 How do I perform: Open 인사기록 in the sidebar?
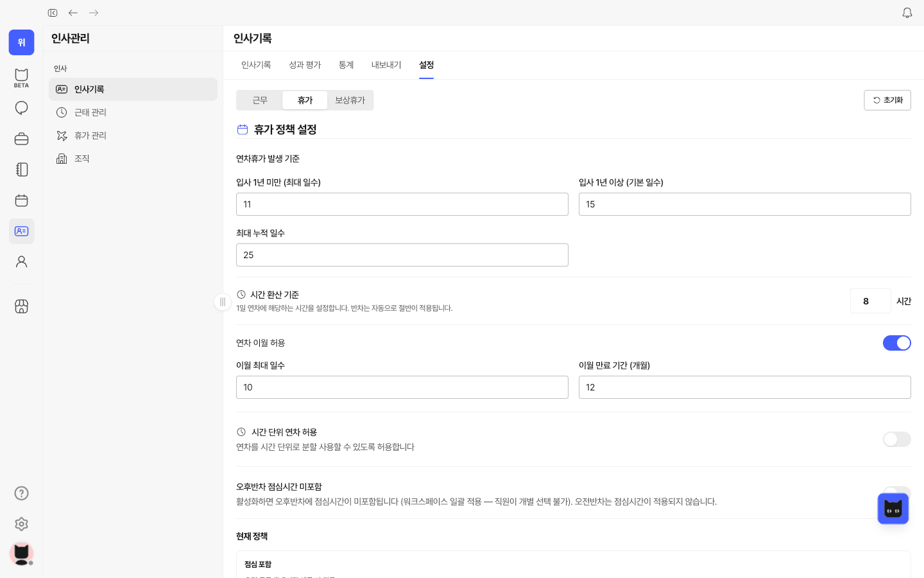coord(133,89)
